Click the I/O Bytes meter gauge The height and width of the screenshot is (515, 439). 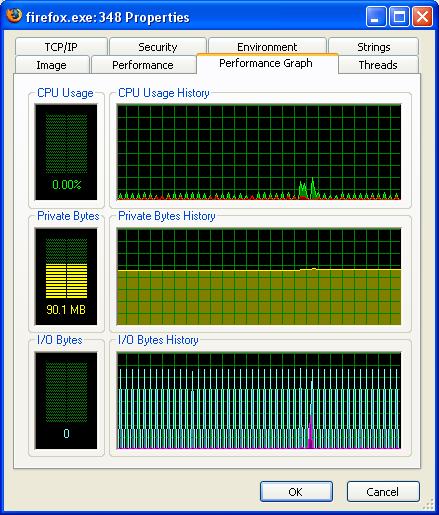[x=66, y=401]
